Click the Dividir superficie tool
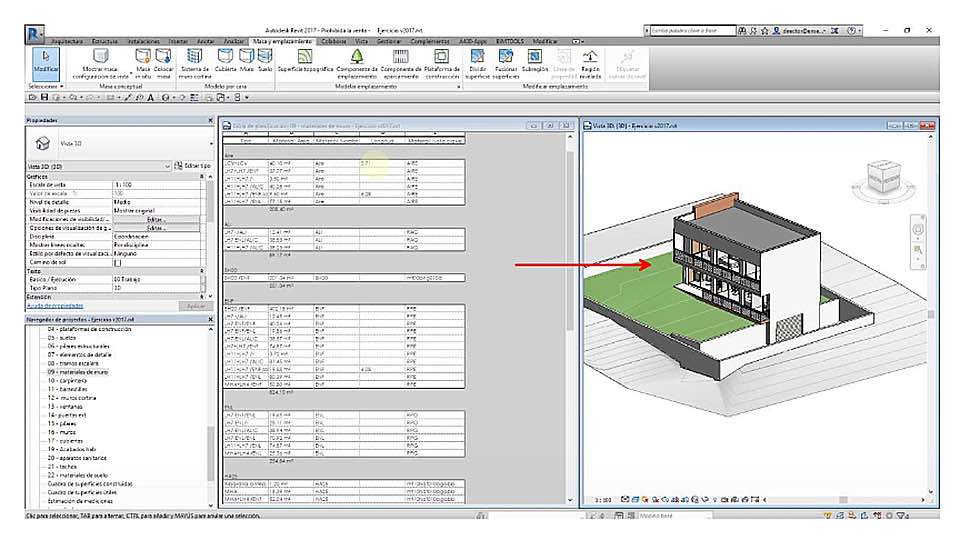Screen dimensions: 960x550 (478, 64)
